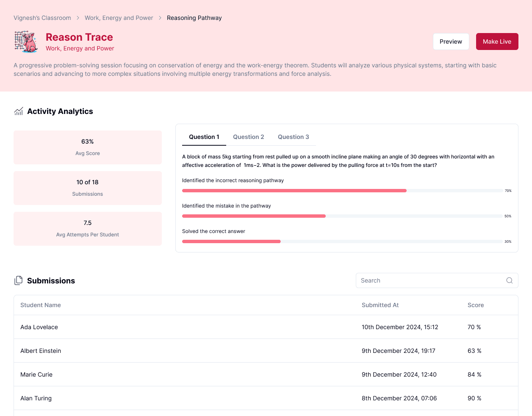Select the Question 1 tab
This screenshot has height=416, width=532.
pyautogui.click(x=204, y=137)
